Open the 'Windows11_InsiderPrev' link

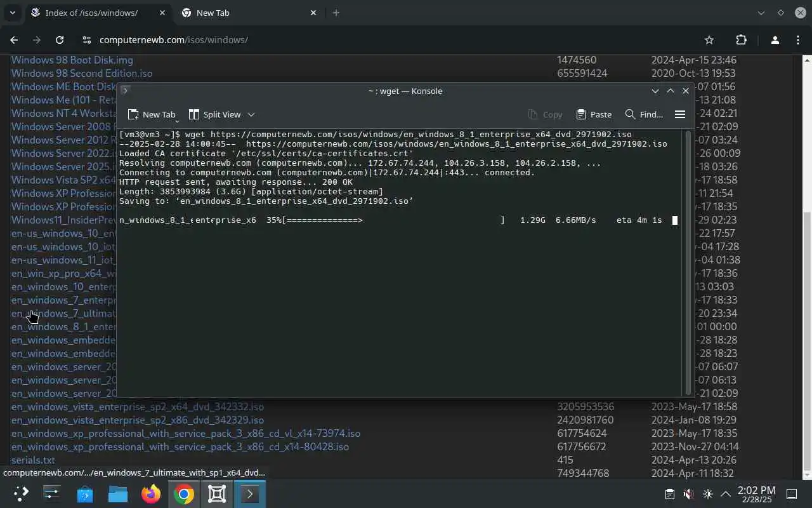click(x=64, y=220)
